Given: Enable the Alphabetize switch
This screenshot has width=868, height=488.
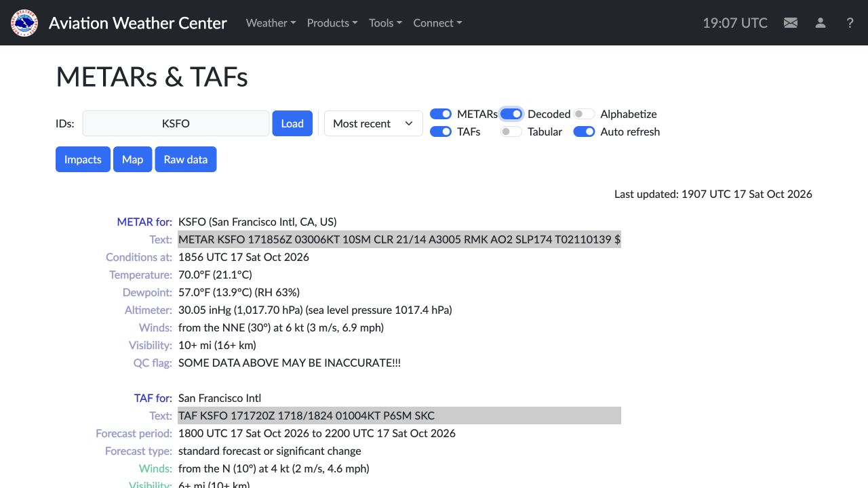Looking at the screenshot, I should (x=584, y=114).
